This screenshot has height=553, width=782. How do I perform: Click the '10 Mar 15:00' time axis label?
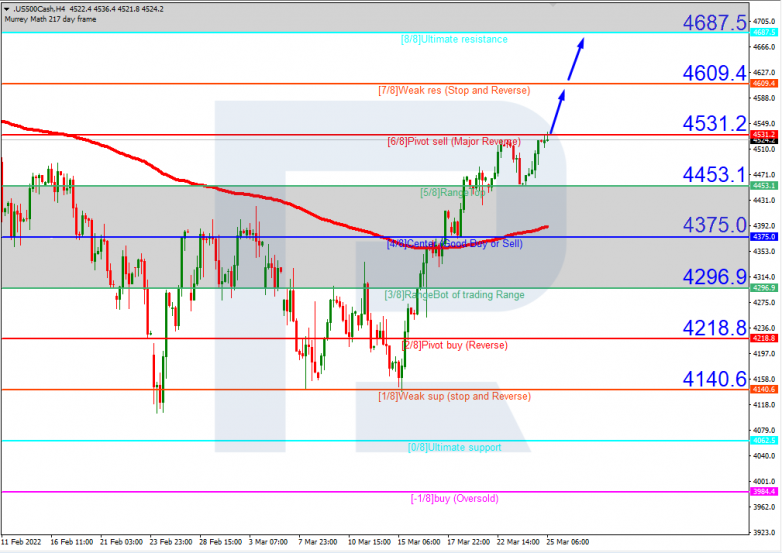coord(369,542)
